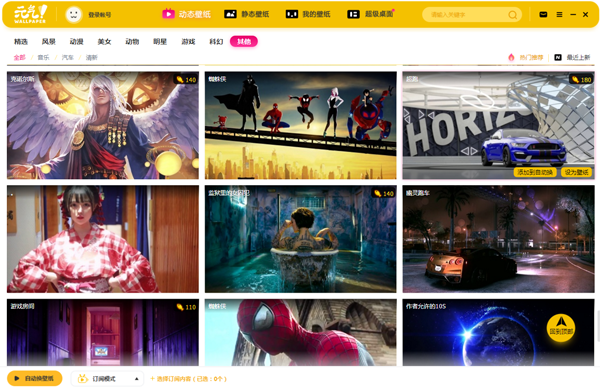
Task: Jump back to top with rocket button
Action: (561, 328)
